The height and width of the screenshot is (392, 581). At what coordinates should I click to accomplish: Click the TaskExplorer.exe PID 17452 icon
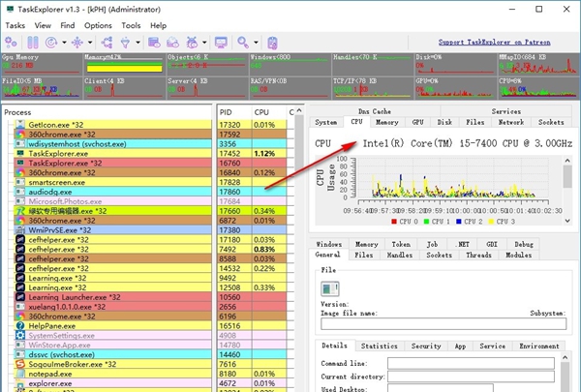pos(20,153)
